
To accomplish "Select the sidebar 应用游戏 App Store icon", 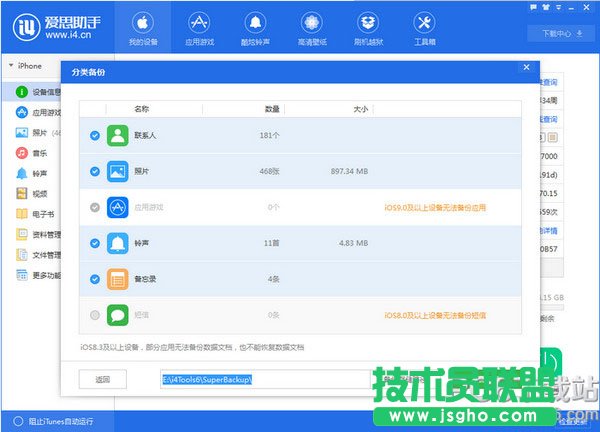I will tap(22, 112).
